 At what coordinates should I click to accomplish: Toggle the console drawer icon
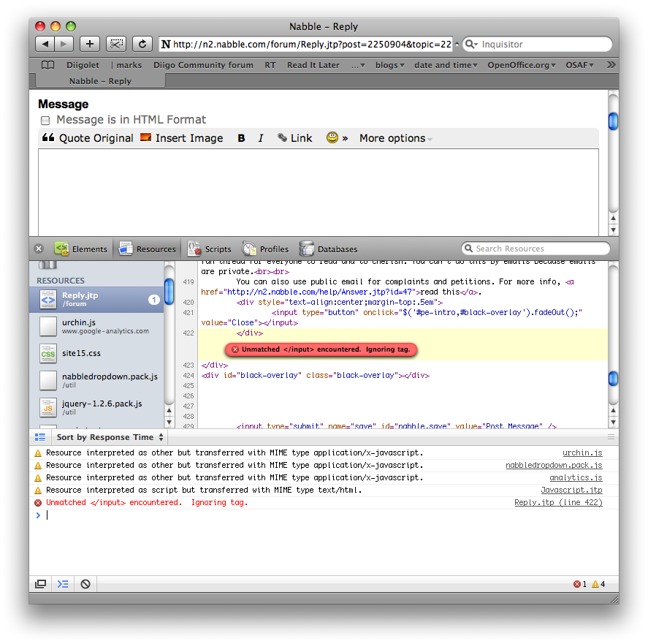[x=63, y=584]
